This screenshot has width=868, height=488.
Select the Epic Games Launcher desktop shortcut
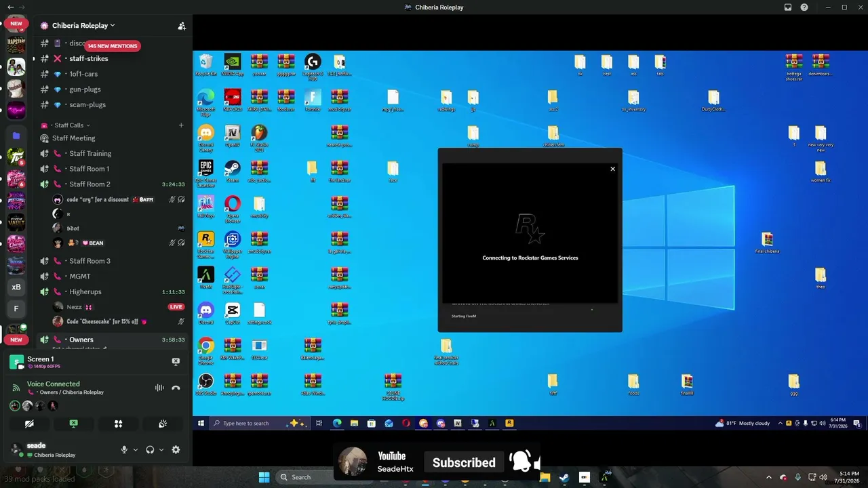(205, 173)
